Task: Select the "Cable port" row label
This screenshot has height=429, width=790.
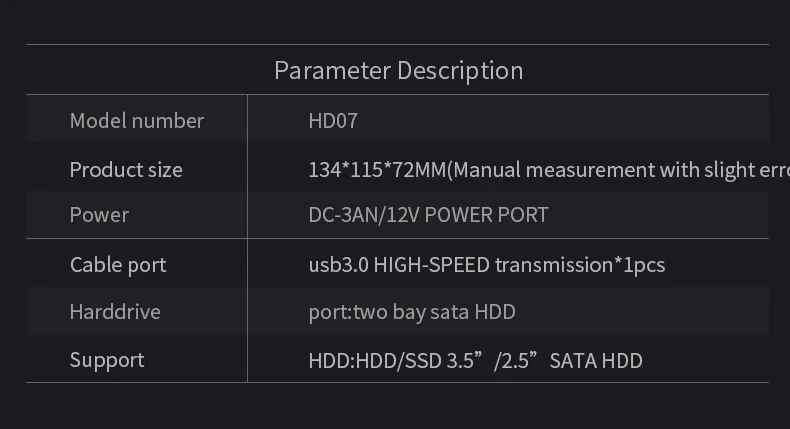Action: point(118,265)
